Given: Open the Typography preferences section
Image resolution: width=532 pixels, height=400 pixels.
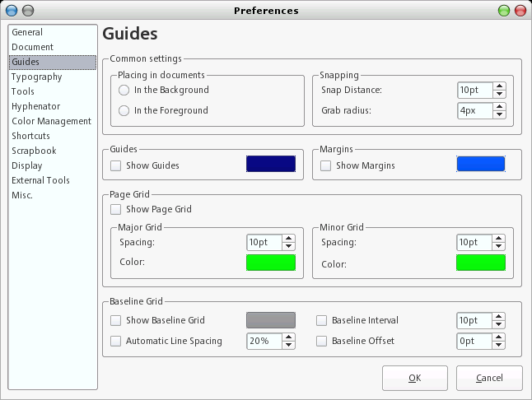Looking at the screenshot, I should tap(36, 77).
